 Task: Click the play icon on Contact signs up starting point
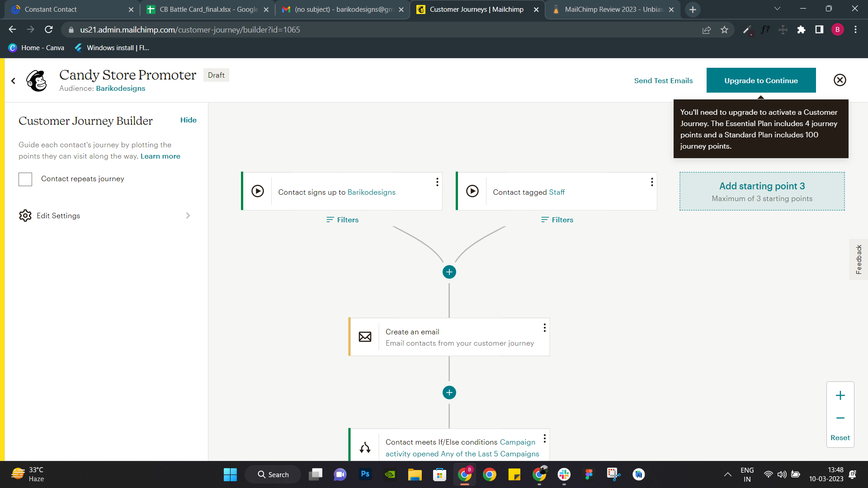258,191
